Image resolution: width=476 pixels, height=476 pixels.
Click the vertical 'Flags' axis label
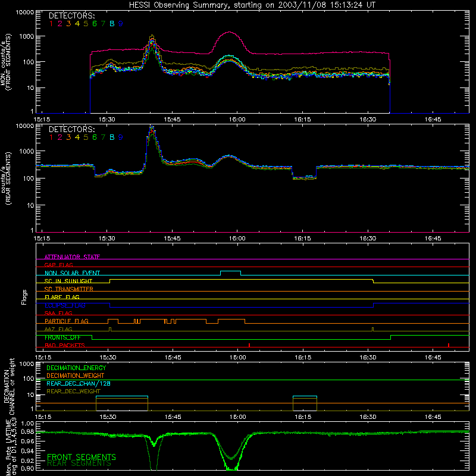pos(24,297)
